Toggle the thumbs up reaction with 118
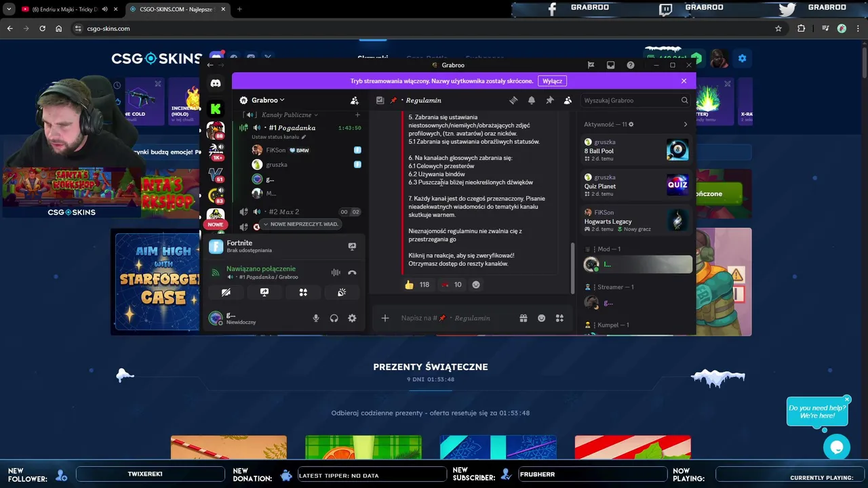The width and height of the screenshot is (868, 488). [x=418, y=285]
